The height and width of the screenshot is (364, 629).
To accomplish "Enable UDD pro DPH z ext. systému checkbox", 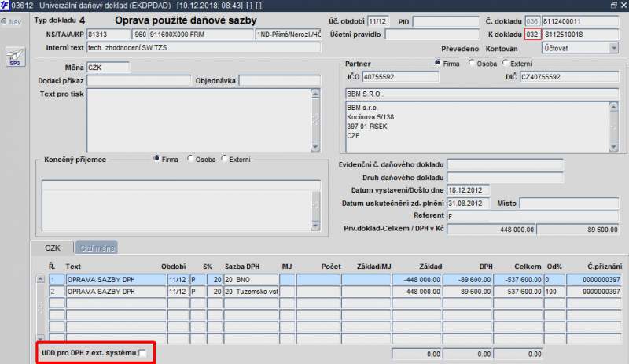I will coord(142,353).
